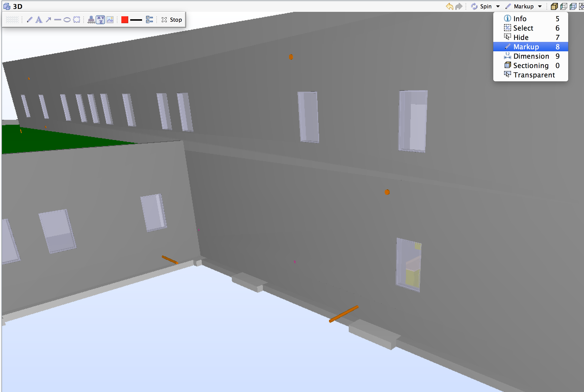Viewport: 584px width, 392px height.
Task: Open the Markup mode dropdown
Action: (539, 6)
